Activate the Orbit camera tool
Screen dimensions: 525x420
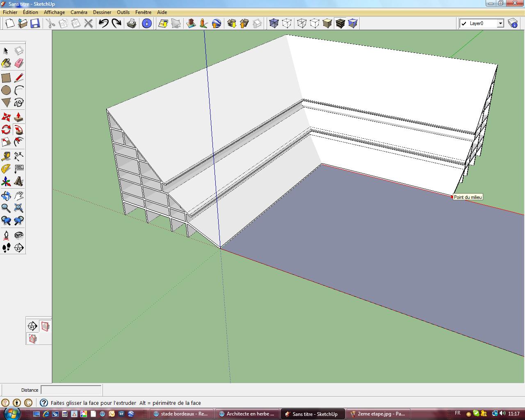tap(6, 196)
